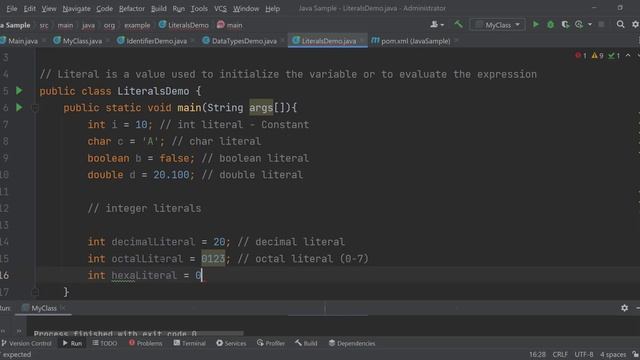Open the Window menu

tap(246, 8)
